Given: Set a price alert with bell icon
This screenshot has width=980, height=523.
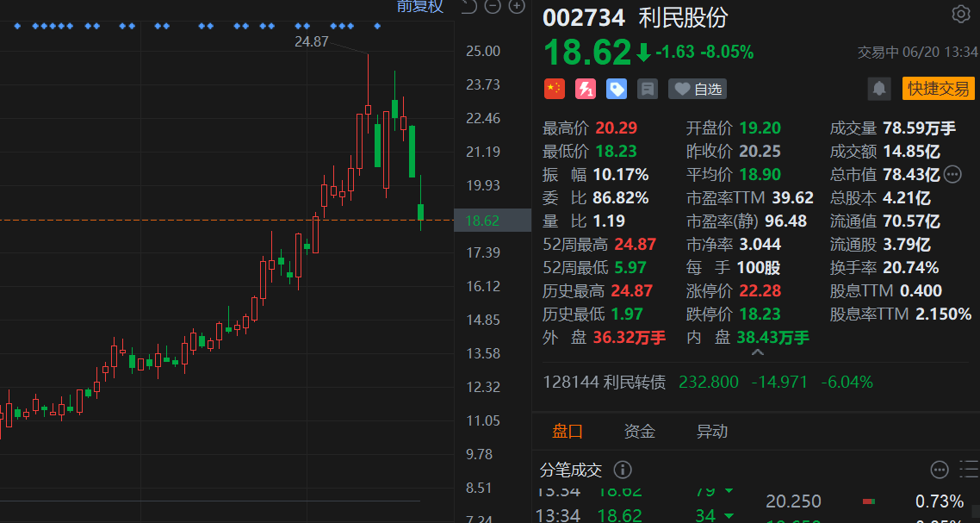Looking at the screenshot, I should coord(879,89).
